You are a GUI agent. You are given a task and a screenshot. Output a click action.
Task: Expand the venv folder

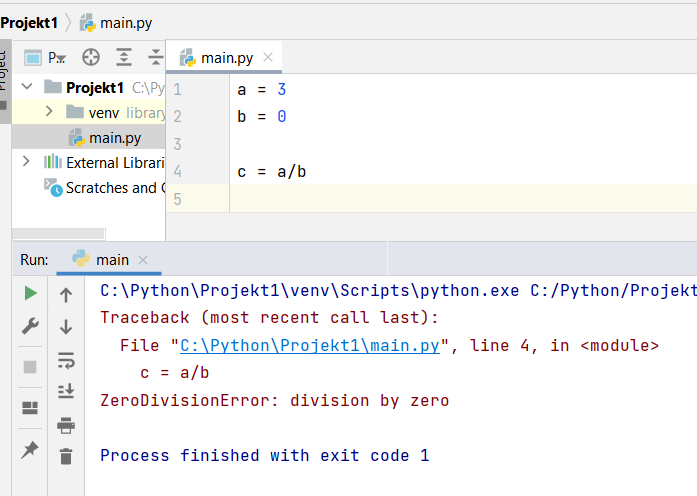point(49,112)
